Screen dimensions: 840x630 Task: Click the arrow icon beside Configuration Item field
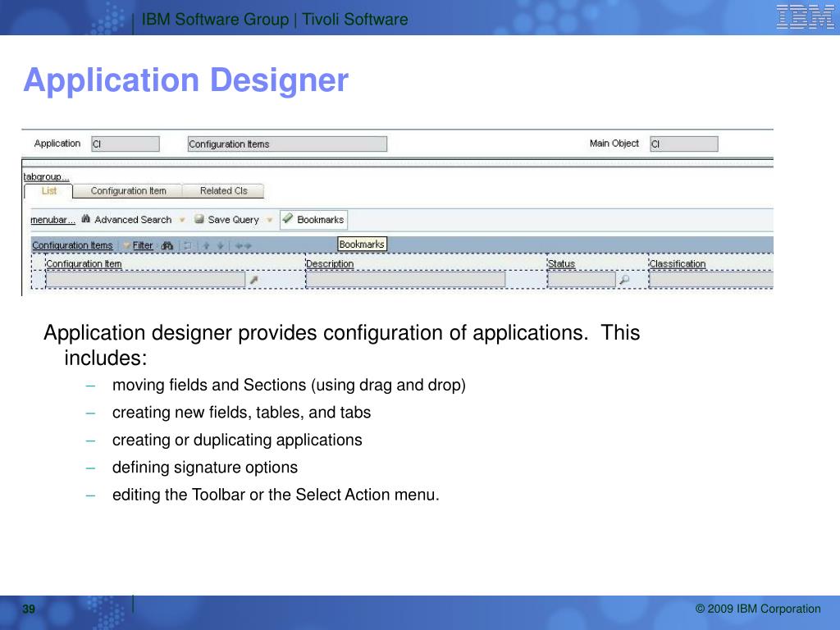coord(254,280)
